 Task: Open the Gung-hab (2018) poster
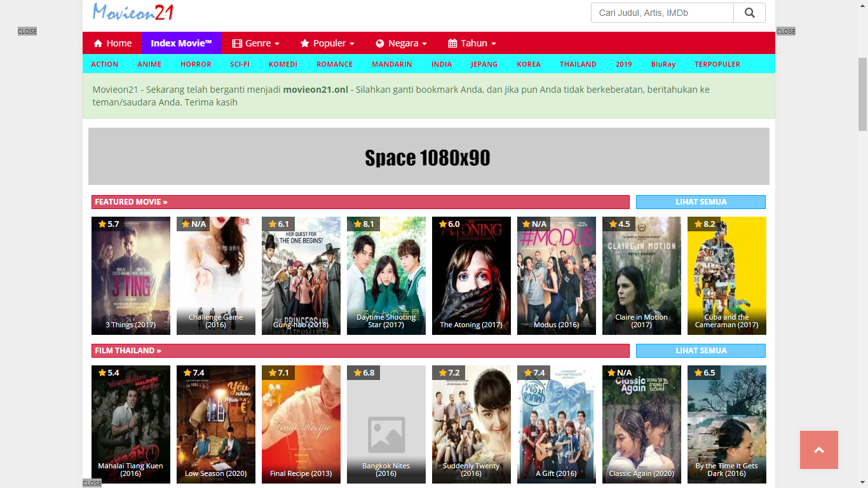tap(301, 276)
